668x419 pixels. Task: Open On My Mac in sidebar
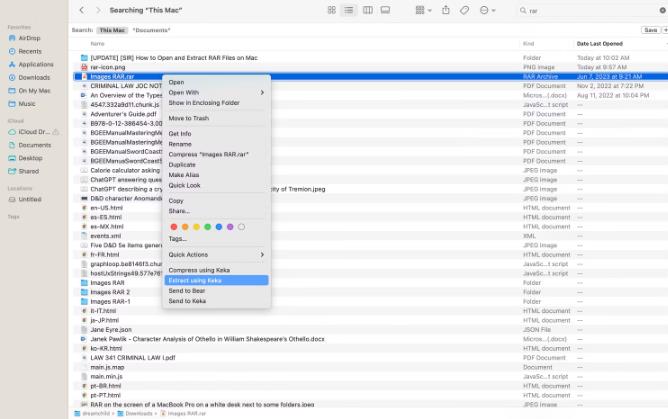(x=34, y=91)
